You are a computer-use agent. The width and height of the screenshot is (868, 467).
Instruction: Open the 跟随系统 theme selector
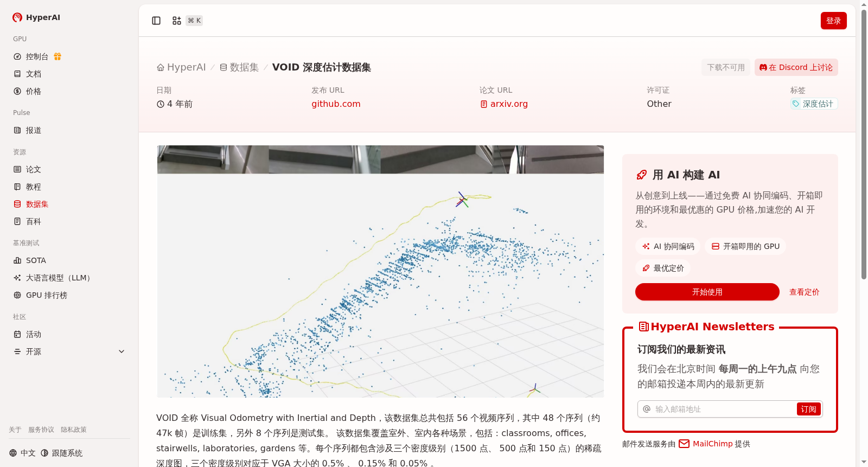click(x=62, y=453)
